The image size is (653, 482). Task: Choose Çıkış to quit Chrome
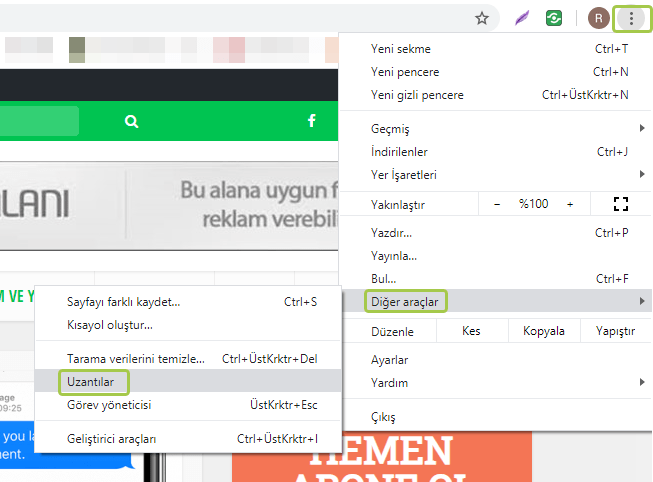point(496,417)
